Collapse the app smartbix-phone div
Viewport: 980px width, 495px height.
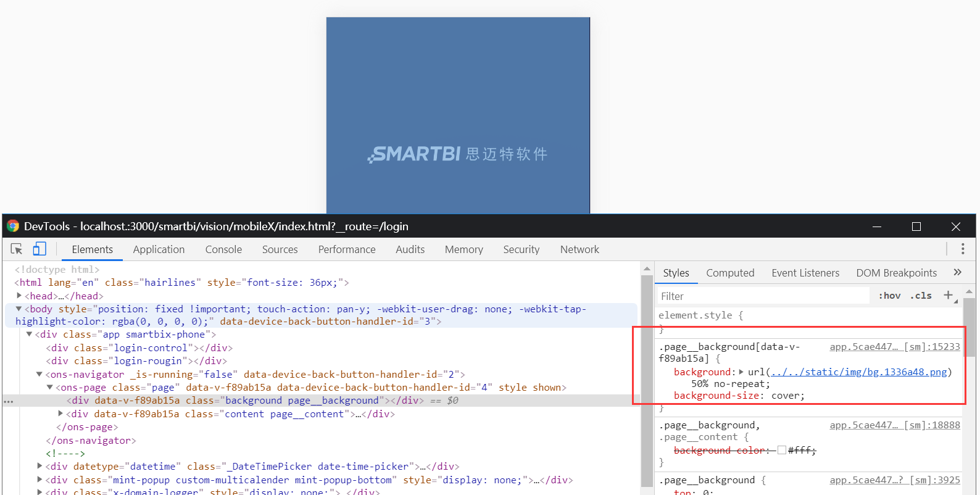click(x=29, y=335)
